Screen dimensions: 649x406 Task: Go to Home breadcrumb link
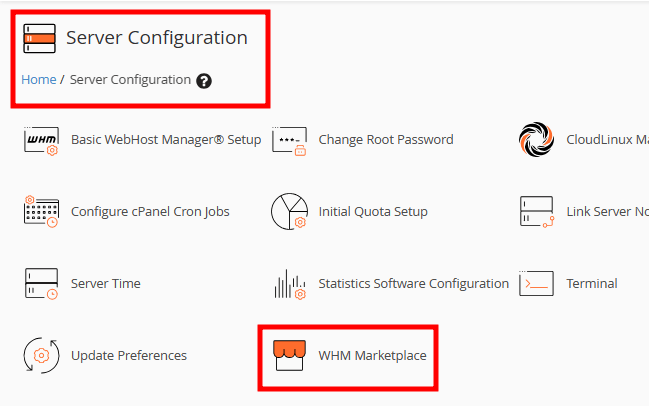point(38,79)
